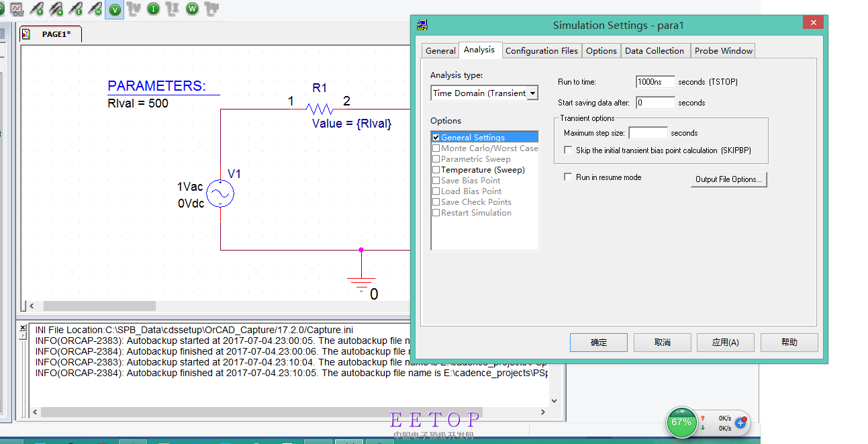The height and width of the screenshot is (444, 868).
Task: Toggle bias power display (green W)
Action: coord(193,9)
